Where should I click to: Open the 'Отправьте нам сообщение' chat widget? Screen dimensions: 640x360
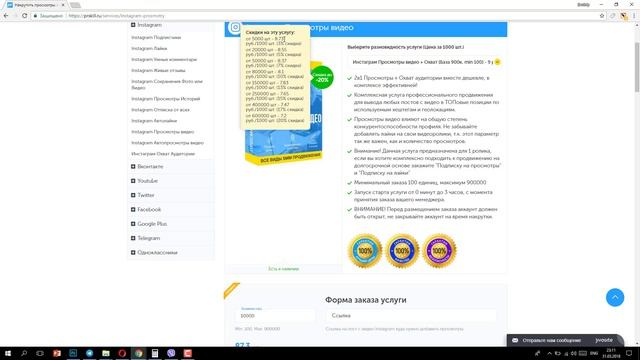pyautogui.click(x=565, y=340)
